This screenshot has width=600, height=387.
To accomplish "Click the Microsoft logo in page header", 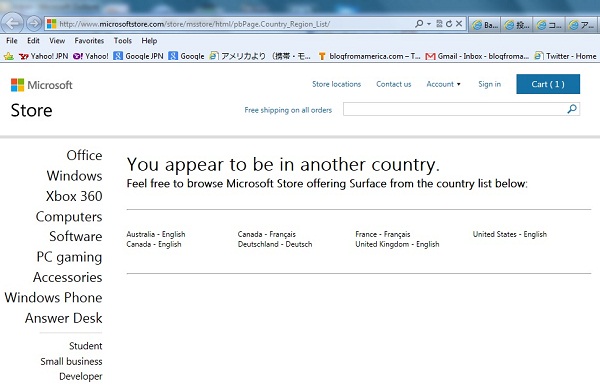I will tap(41, 85).
